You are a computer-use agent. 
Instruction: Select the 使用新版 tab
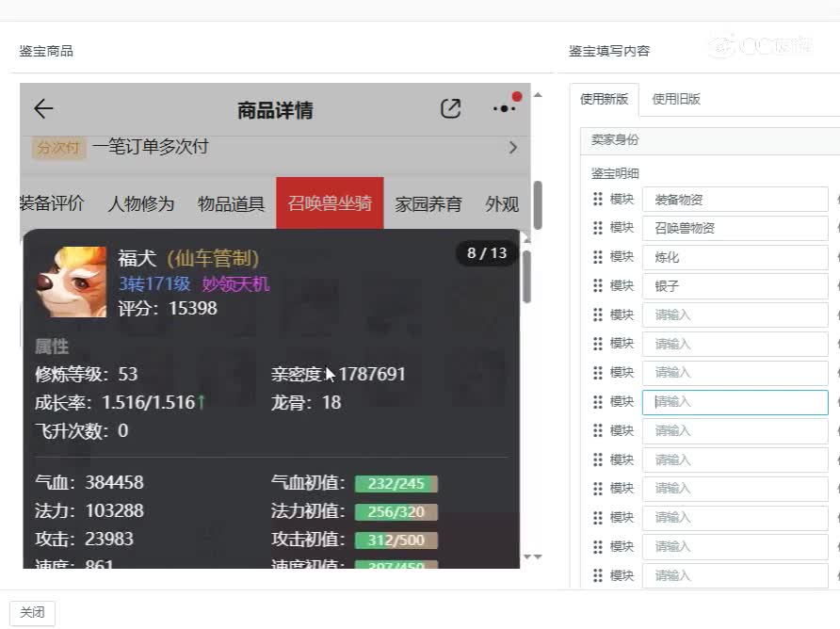pyautogui.click(x=604, y=98)
